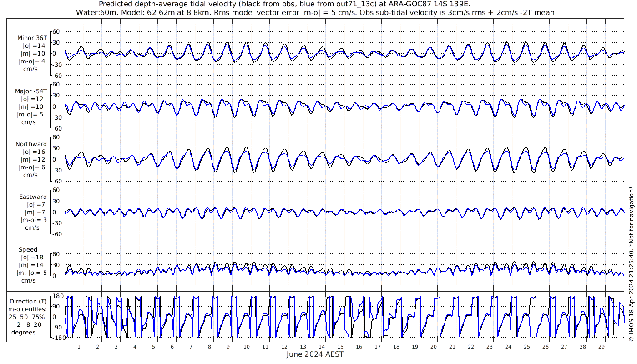
Task: Click the "|m-o|= 6" value in Northward panel
Action: (32, 167)
